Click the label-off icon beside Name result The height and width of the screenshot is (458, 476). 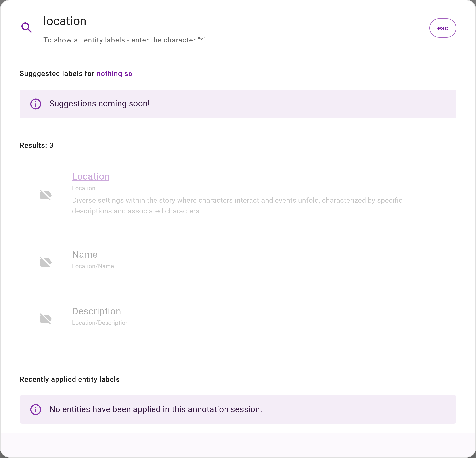pyautogui.click(x=46, y=262)
